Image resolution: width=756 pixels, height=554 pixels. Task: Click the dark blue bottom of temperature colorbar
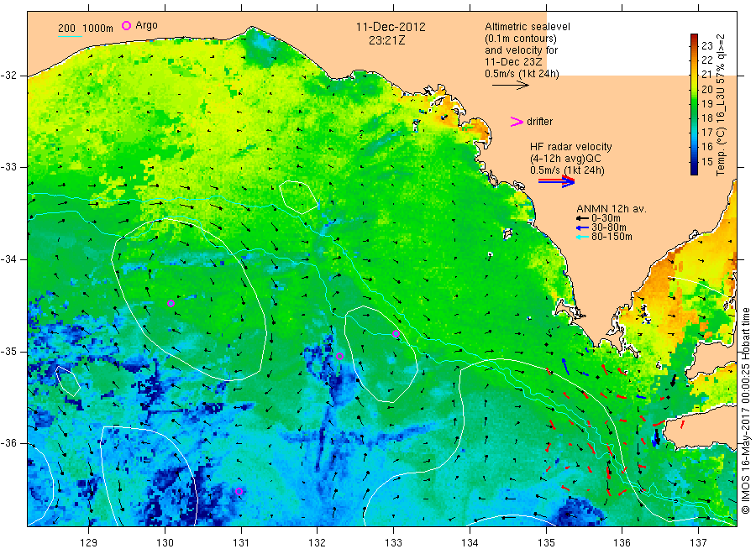click(694, 170)
